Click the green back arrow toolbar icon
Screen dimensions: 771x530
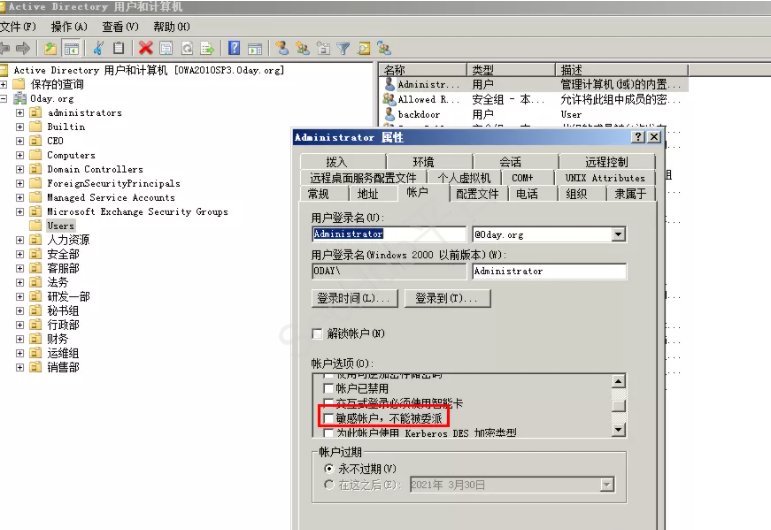click(x=5, y=48)
